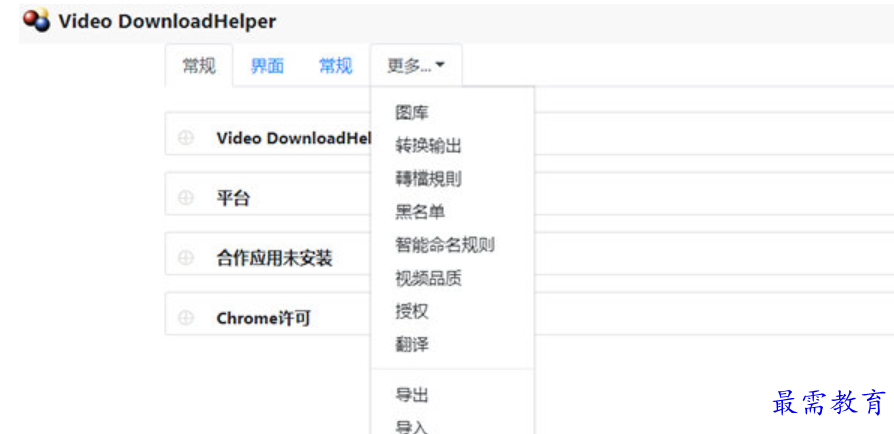Click 翻译 menu entry
This screenshot has width=894, height=434.
coord(412,344)
